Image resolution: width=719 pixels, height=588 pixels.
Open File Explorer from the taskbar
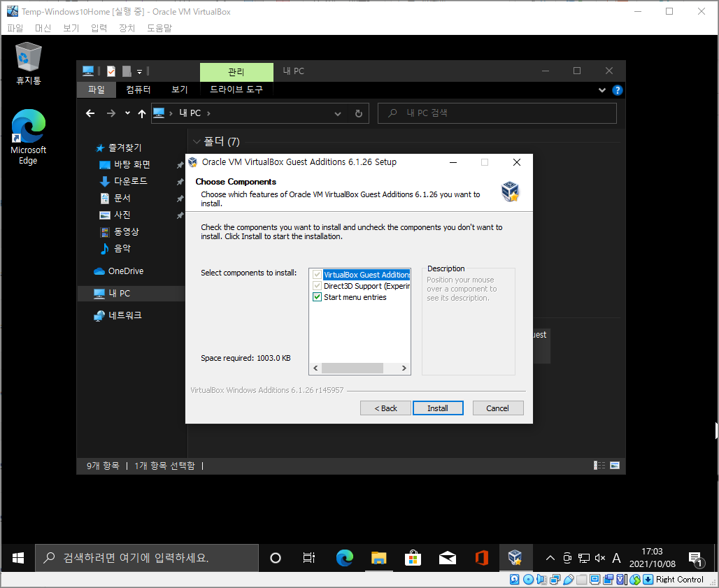[379, 558]
